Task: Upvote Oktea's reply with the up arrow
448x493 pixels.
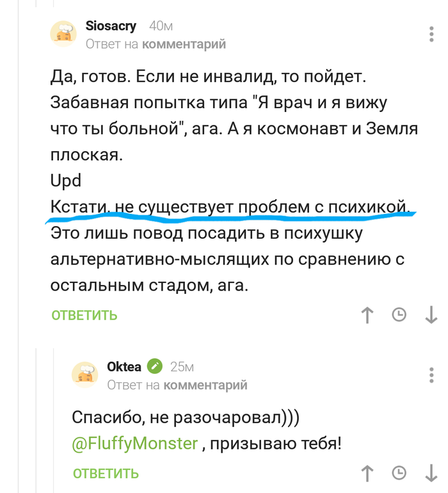Action: pos(367,473)
